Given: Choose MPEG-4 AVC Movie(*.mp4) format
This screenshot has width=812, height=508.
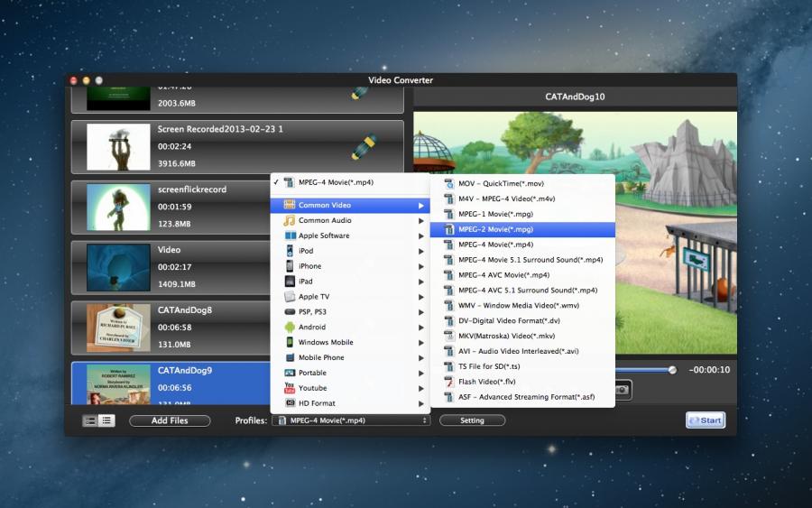Looking at the screenshot, I should (x=522, y=275).
